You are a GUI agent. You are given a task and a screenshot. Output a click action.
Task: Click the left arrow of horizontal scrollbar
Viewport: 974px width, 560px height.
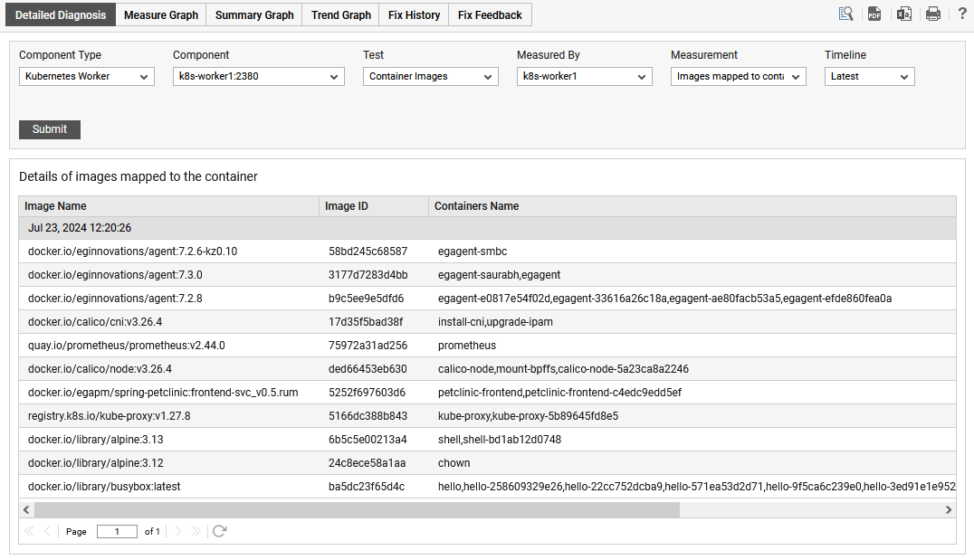coord(26,509)
